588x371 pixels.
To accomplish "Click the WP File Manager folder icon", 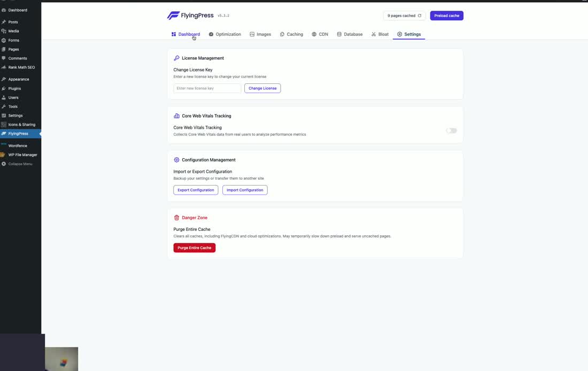I will click(3, 154).
